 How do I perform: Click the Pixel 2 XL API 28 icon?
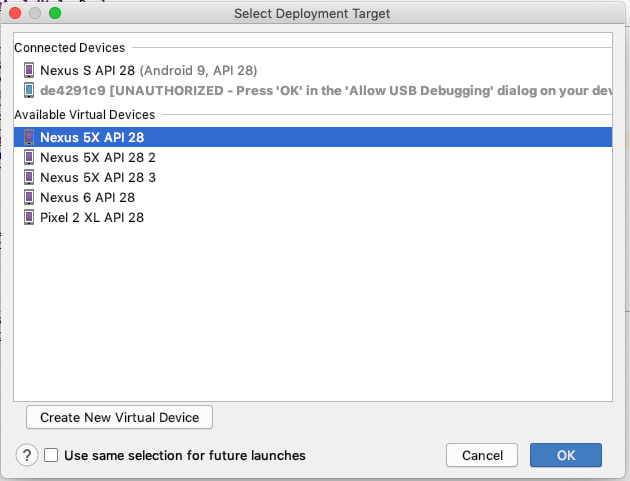pyautogui.click(x=29, y=217)
